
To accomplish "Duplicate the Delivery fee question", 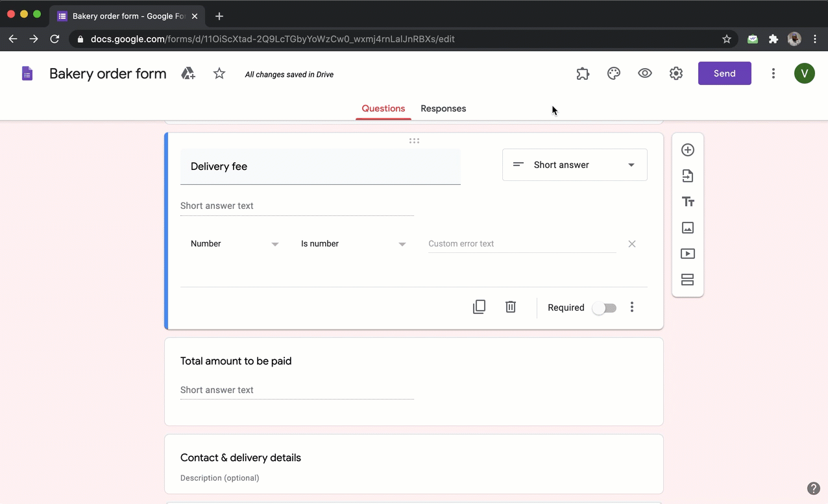I will click(x=479, y=306).
